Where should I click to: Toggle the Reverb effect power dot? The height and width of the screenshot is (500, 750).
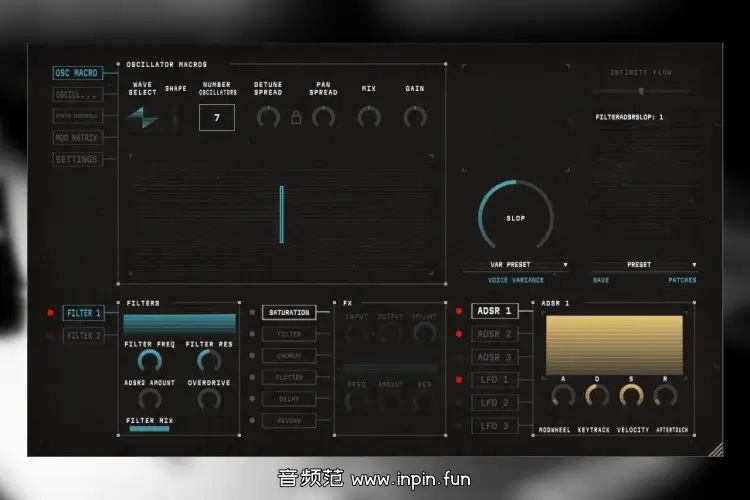click(252, 420)
